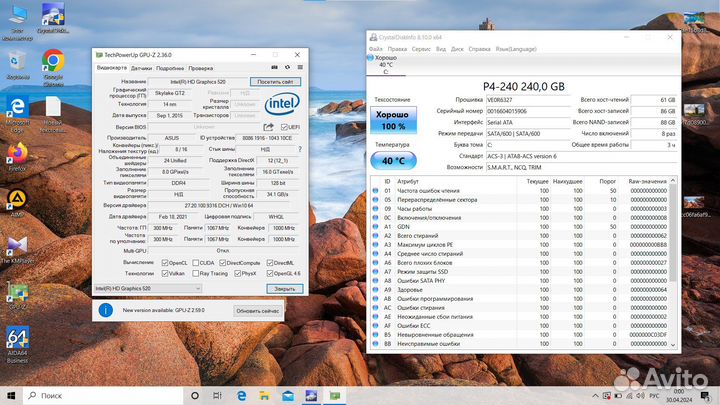This screenshot has width=720, height=405.
Task: Open Task View on taskbar
Action: coord(218,395)
